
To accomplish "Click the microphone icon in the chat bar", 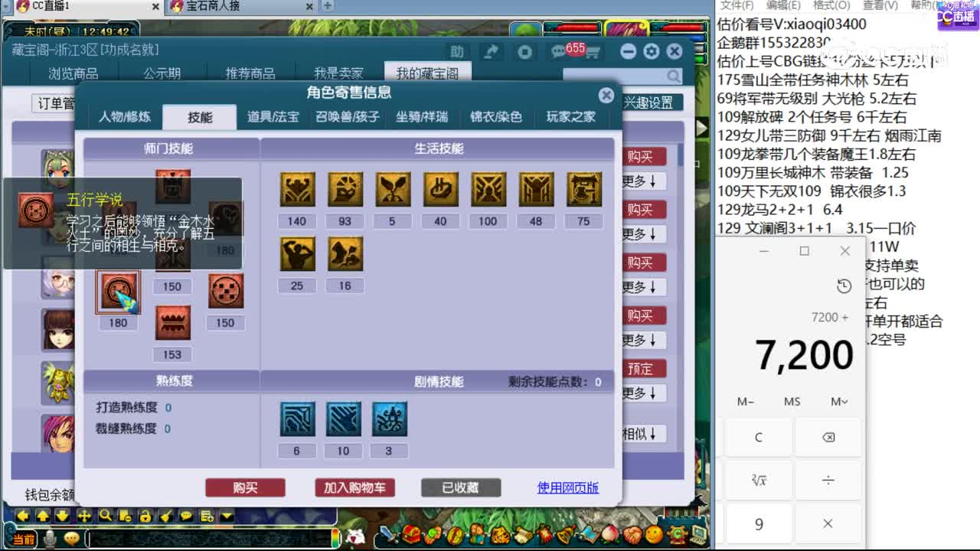I will (x=51, y=539).
